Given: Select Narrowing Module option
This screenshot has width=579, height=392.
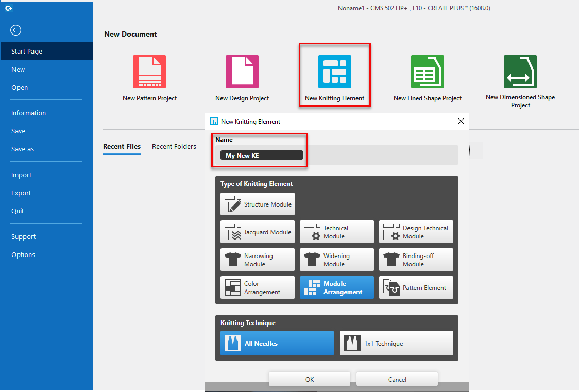Looking at the screenshot, I should tap(258, 260).
